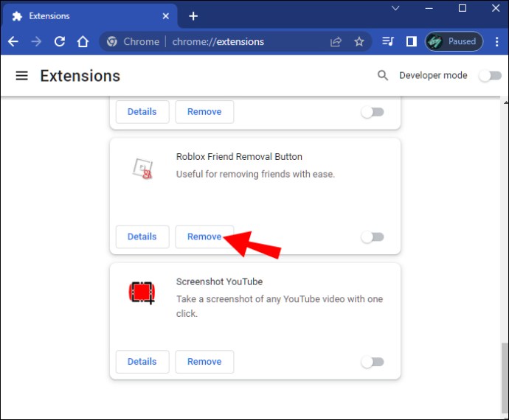
Task: Remove the Roblox Friend Removal Button extension
Action: [x=204, y=237]
